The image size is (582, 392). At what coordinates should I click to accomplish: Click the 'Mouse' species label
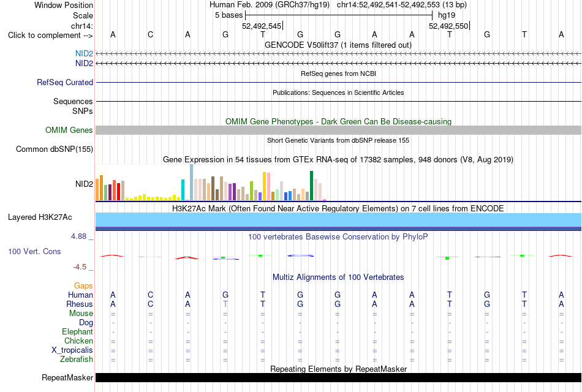point(81,314)
